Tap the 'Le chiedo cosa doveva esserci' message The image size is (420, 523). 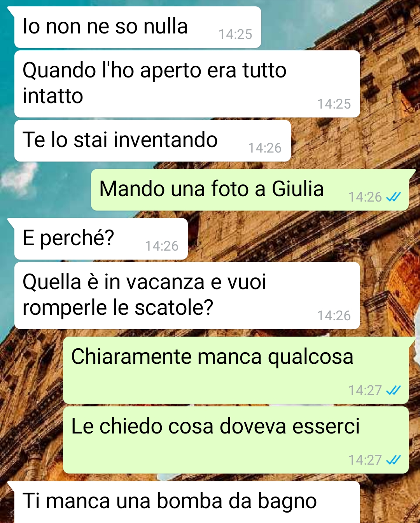(x=236, y=440)
